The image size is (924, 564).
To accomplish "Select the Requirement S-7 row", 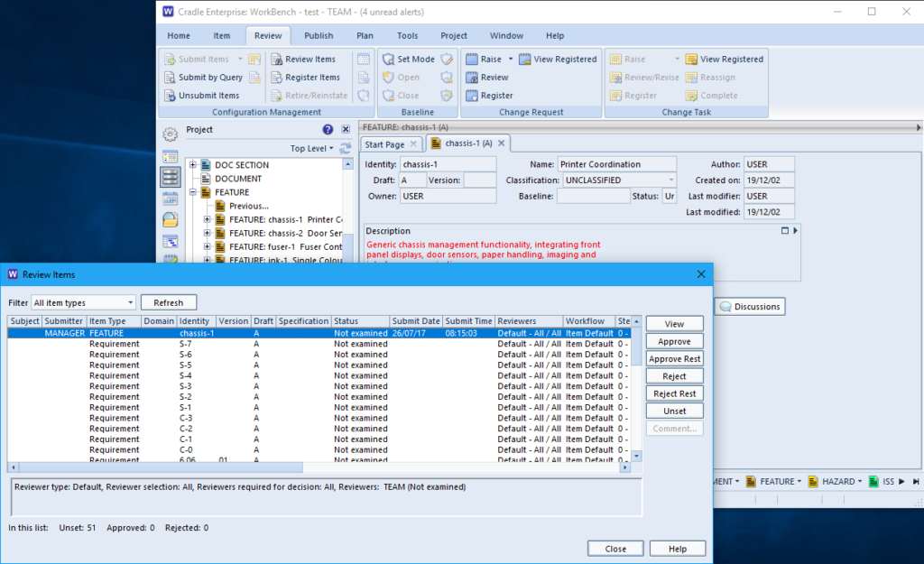I will click(x=319, y=344).
